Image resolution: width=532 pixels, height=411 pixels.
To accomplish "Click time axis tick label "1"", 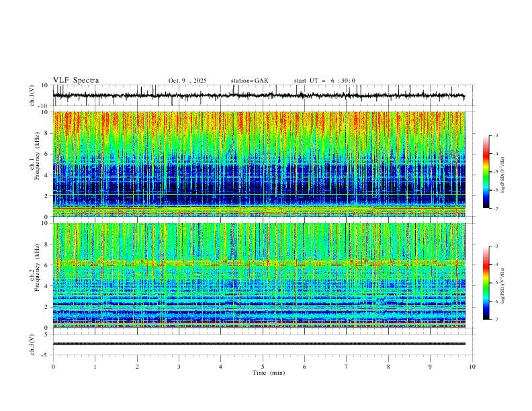I will (95, 367).
